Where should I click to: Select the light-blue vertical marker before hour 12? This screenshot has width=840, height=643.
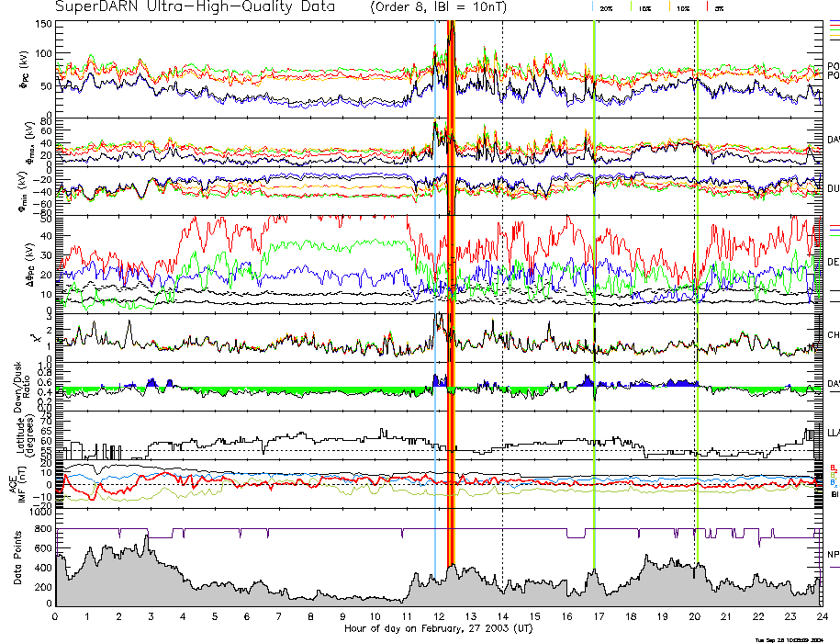coord(435,300)
